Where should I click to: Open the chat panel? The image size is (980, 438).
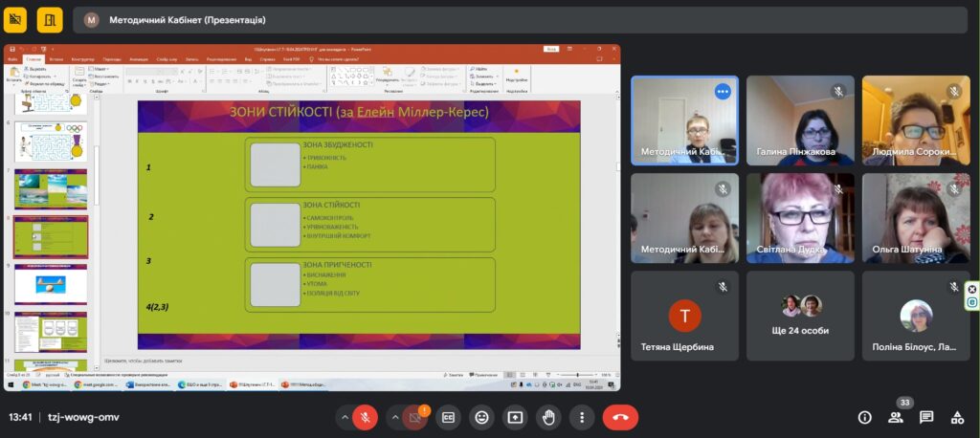coord(926,417)
